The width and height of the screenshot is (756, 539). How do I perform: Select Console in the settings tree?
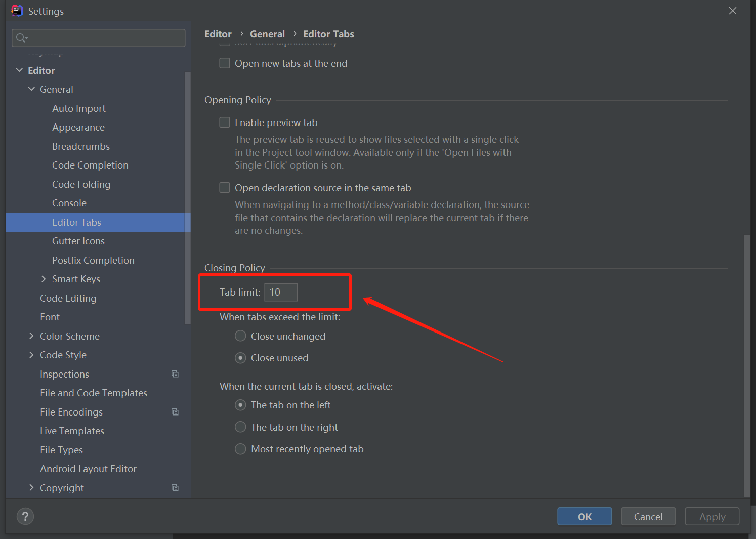click(69, 203)
